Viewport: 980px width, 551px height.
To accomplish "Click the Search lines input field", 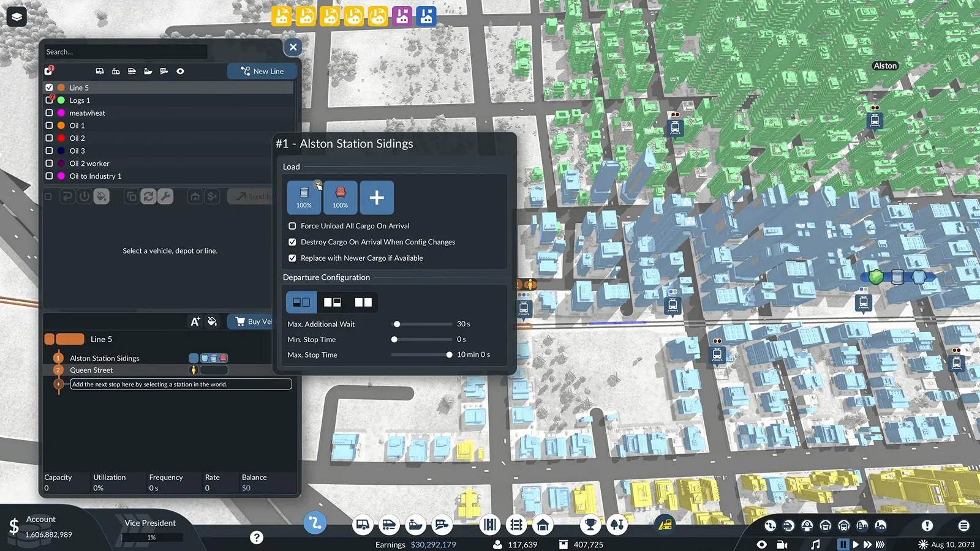I will pos(125,52).
